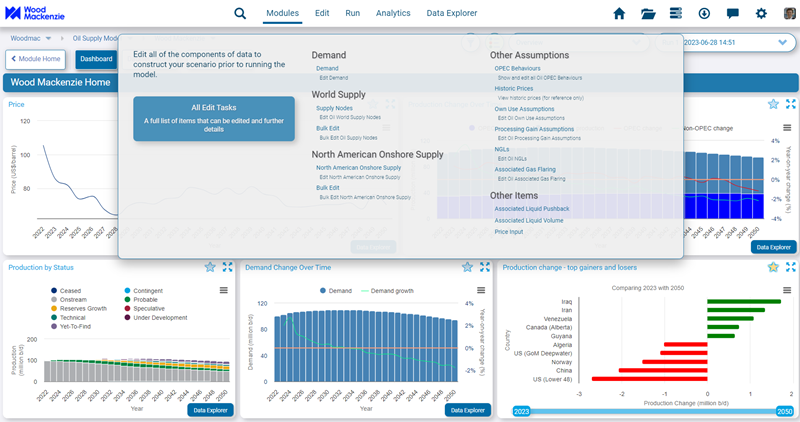
Task: Open the Analytics menu
Action: 393,14
